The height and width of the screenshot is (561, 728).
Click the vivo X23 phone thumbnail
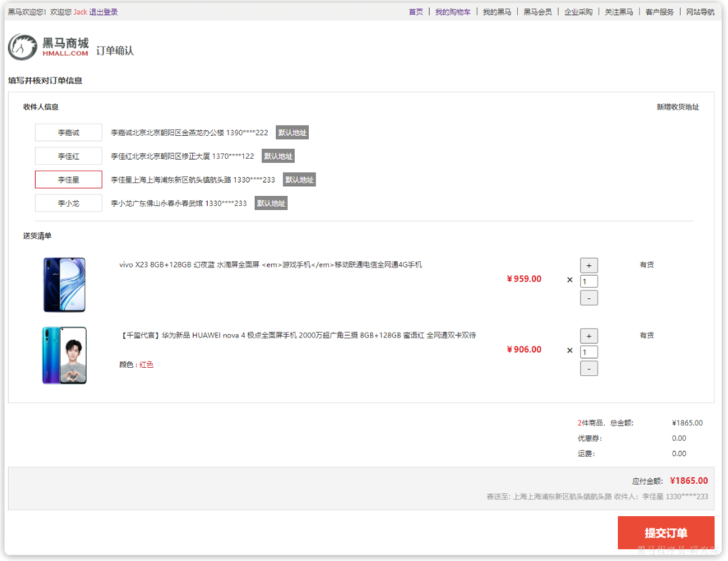point(65,285)
